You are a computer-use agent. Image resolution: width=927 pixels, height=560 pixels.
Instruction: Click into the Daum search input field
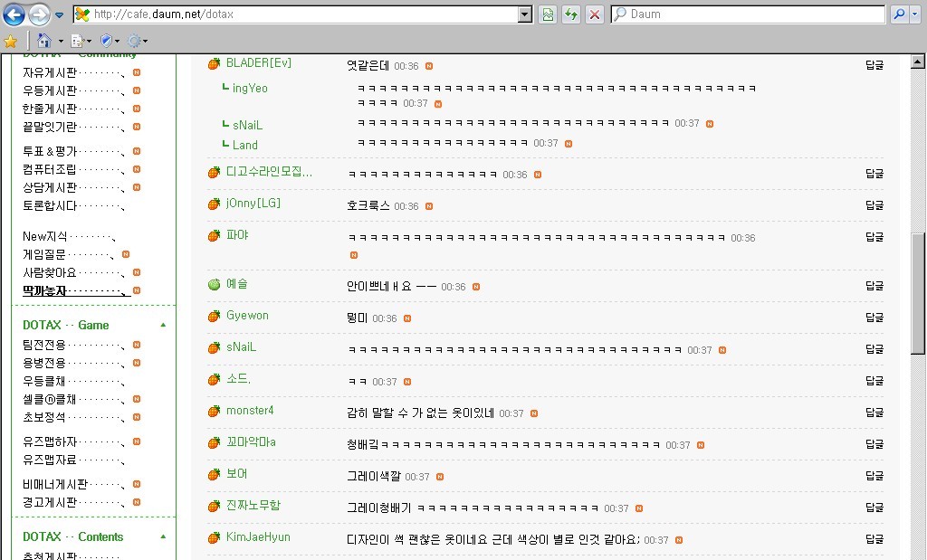click(x=749, y=14)
